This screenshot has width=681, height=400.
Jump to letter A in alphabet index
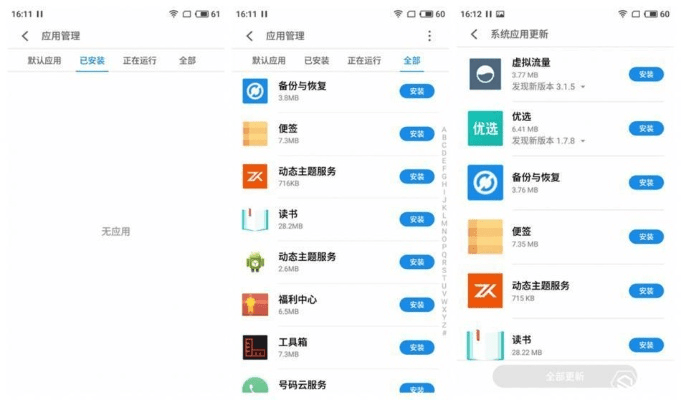pos(444,129)
